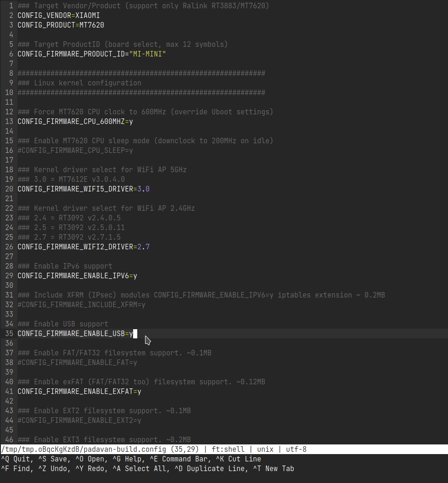Image resolution: width=448 pixels, height=483 pixels.
Task: Click the "2.7 = RT3092 v2.7.1.5" comment
Action: (69, 237)
